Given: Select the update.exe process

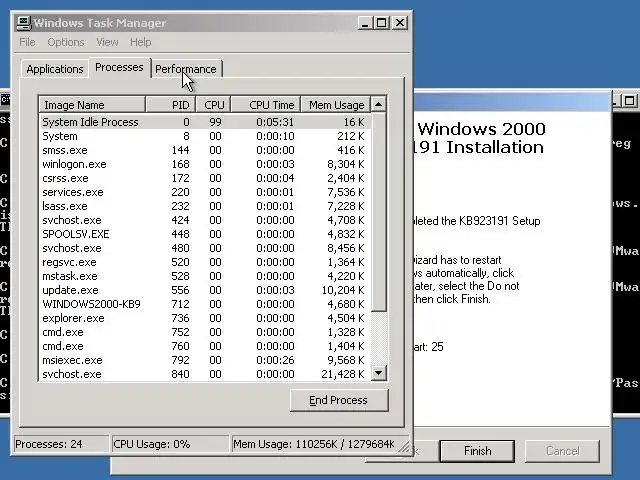Looking at the screenshot, I should click(205, 290).
